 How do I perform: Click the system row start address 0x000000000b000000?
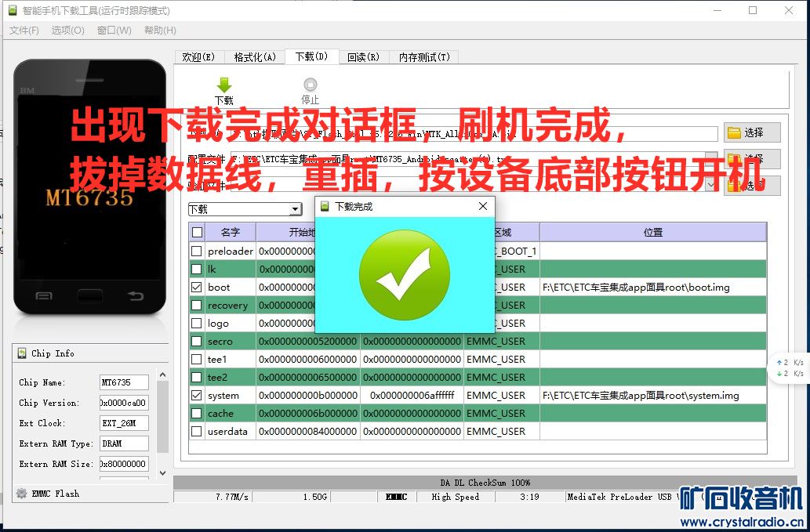pos(308,396)
